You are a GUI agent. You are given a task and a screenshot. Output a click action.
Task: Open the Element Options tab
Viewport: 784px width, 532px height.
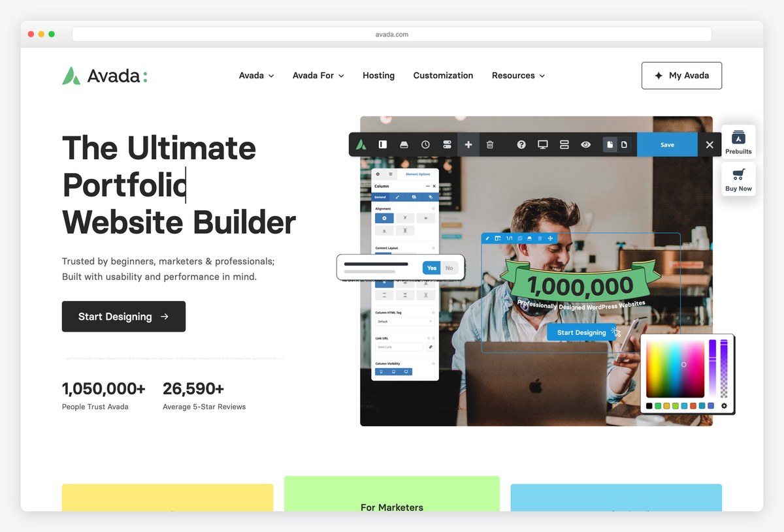click(418, 174)
